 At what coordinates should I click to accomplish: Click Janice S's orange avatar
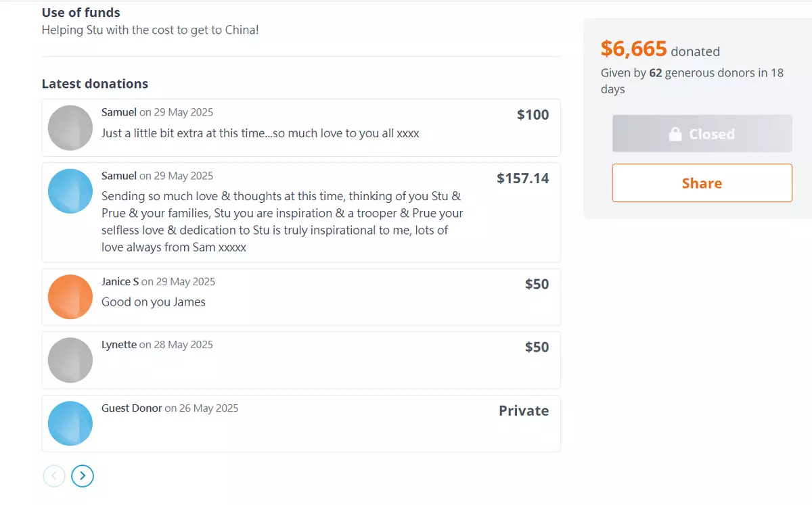(x=70, y=297)
